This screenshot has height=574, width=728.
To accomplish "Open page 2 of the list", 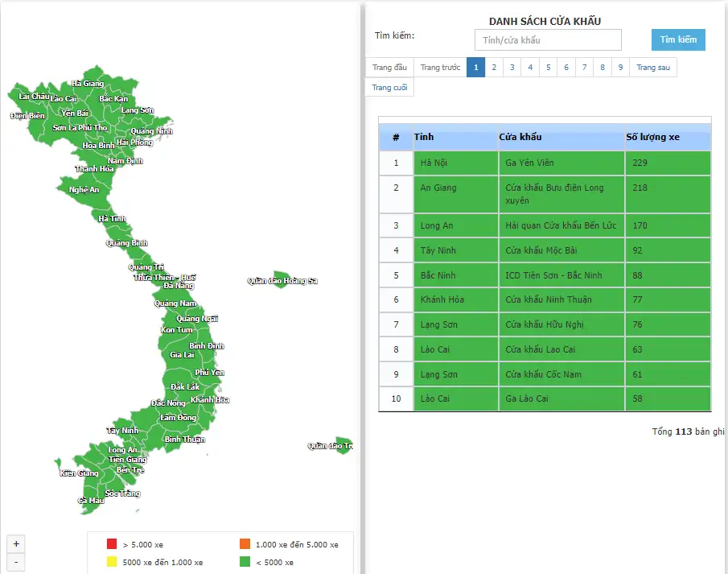I will (494, 68).
